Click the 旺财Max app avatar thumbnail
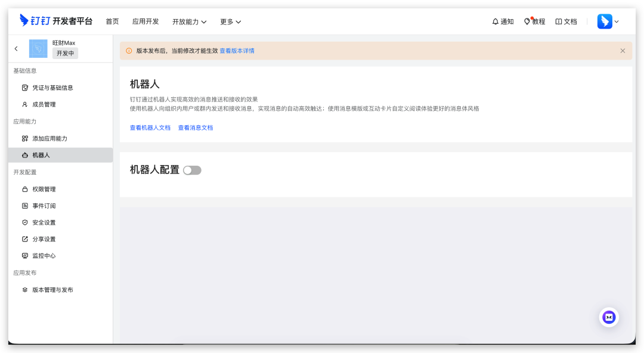Screen dimensions: 644x353 tap(38, 49)
